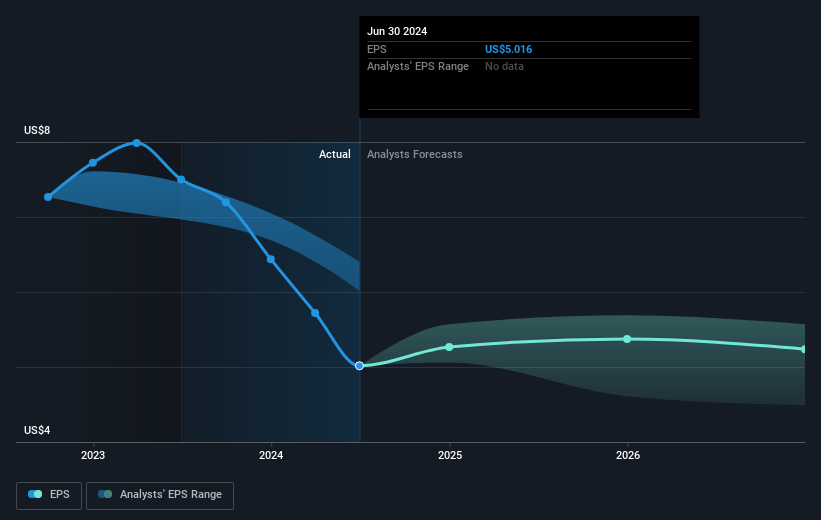Click the "Analysts' EPS Range" tooltip row label
Viewport: 821px width, 520px height.
418,67
